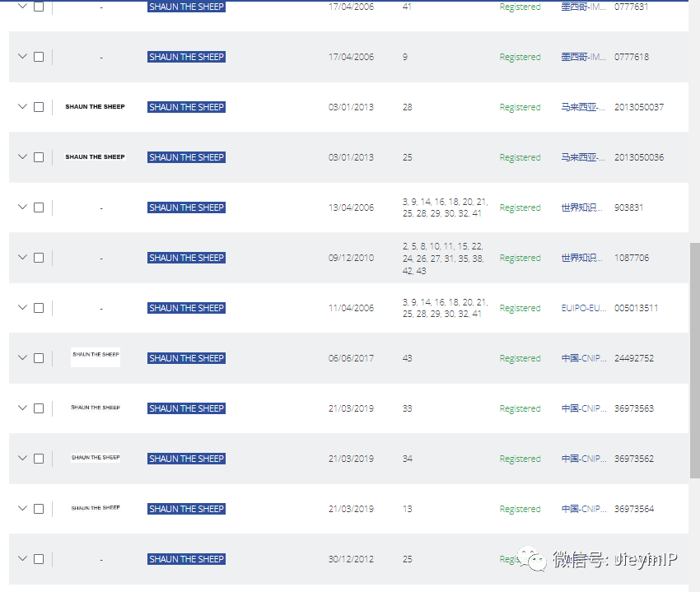
Task: Select the EUIPO number 005013511
Action: [636, 308]
